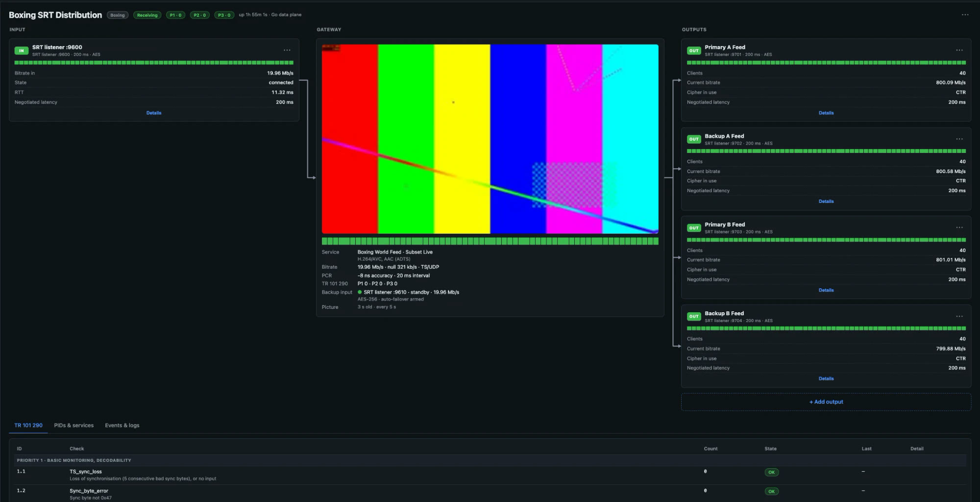Image resolution: width=980 pixels, height=502 pixels.
Task: Click the P1 · 0 priority badge
Action: (176, 15)
